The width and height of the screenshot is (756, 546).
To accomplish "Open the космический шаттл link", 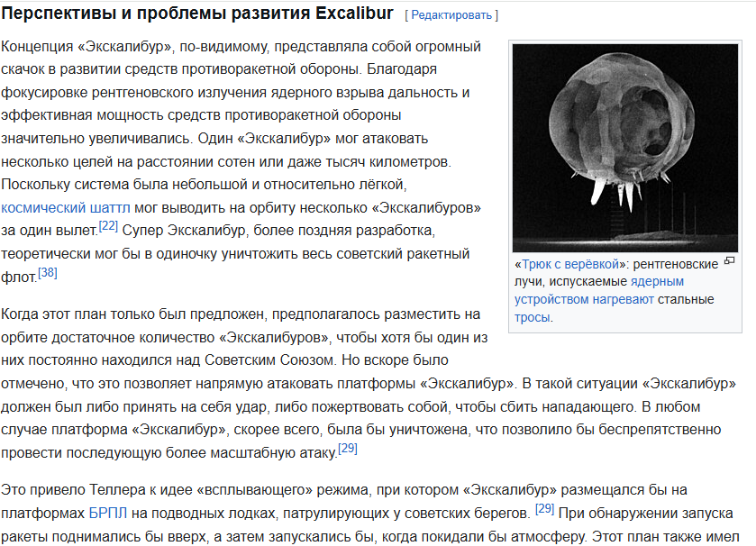I will point(66,208).
